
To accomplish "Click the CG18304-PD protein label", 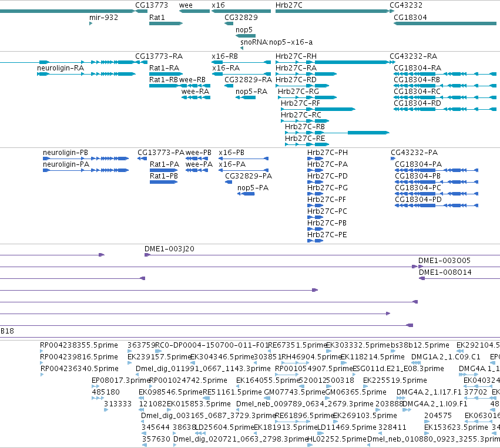I will tap(418, 200).
